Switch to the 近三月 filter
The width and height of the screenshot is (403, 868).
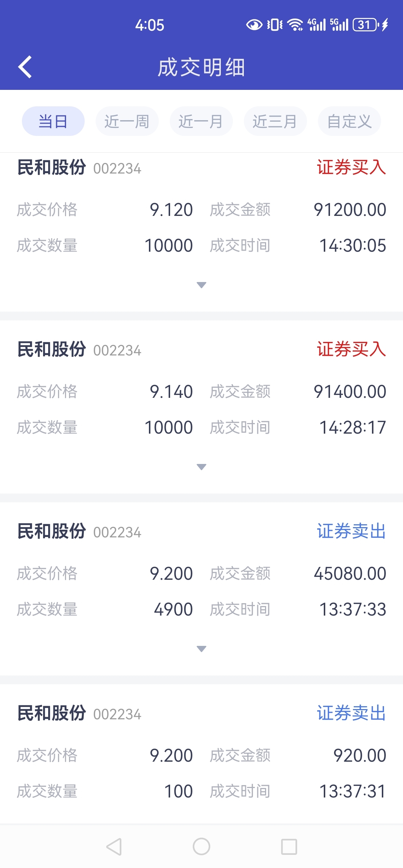(x=275, y=121)
